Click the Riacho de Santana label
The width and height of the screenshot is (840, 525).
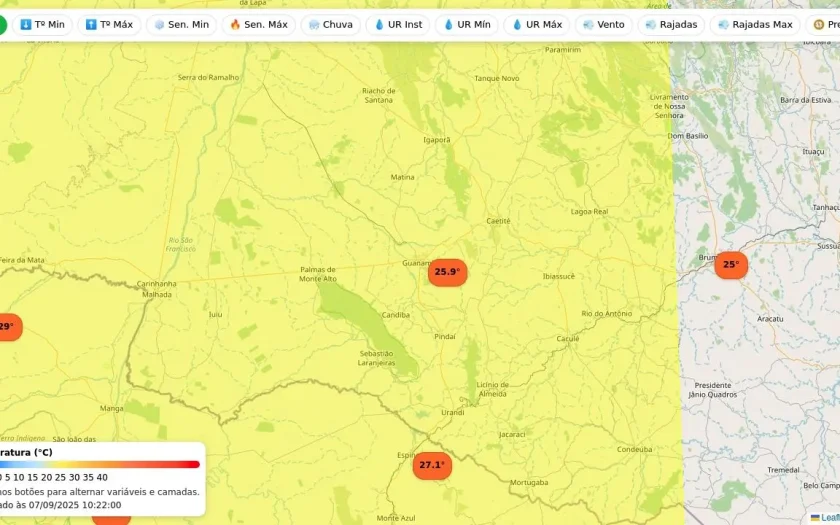click(x=379, y=95)
